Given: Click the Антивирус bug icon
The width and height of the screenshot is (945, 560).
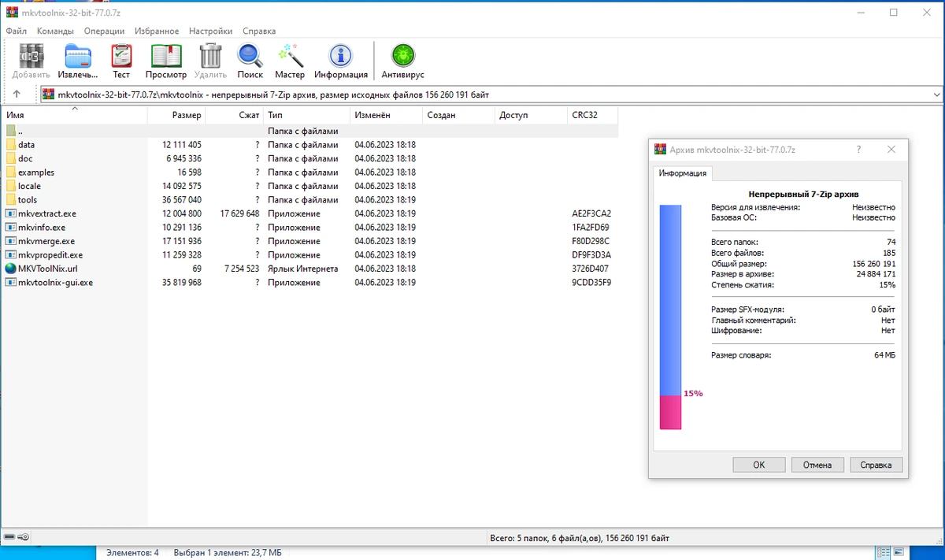Looking at the screenshot, I should 403,56.
